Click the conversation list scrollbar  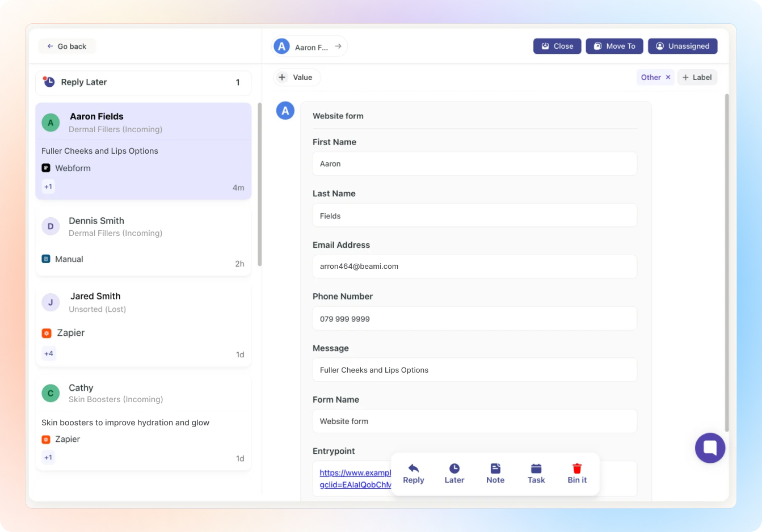(x=260, y=184)
